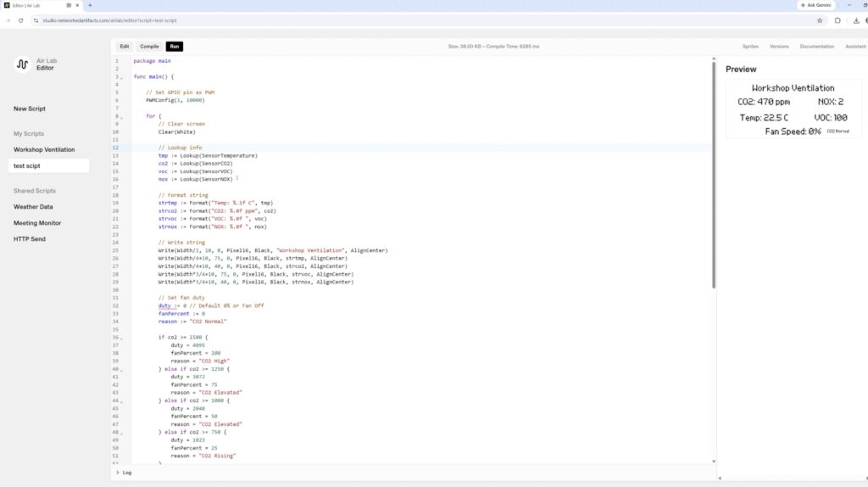This screenshot has height=487, width=868.
Task: Click the preview 'NOX: 2' reading
Action: tap(831, 102)
